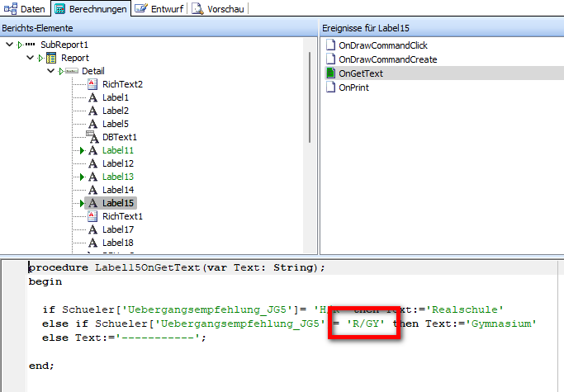Click the Label17 letter icon
This screenshot has height=392, width=564.
pyautogui.click(x=92, y=229)
